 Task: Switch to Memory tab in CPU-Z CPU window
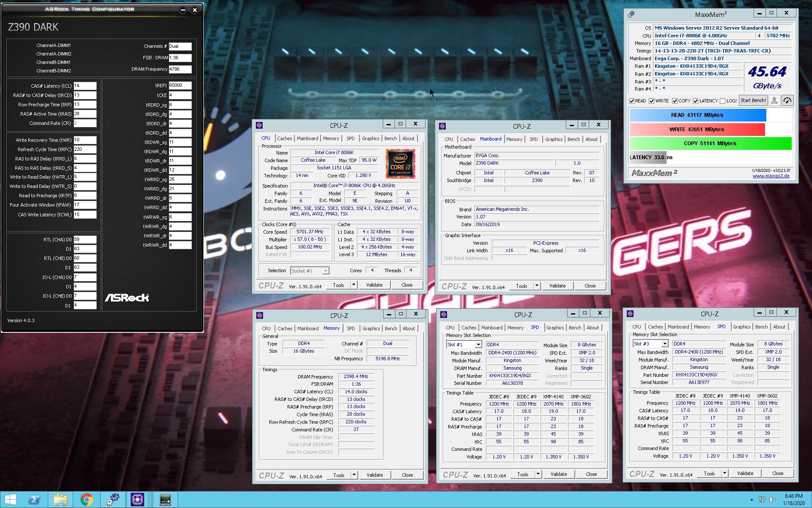tap(331, 138)
